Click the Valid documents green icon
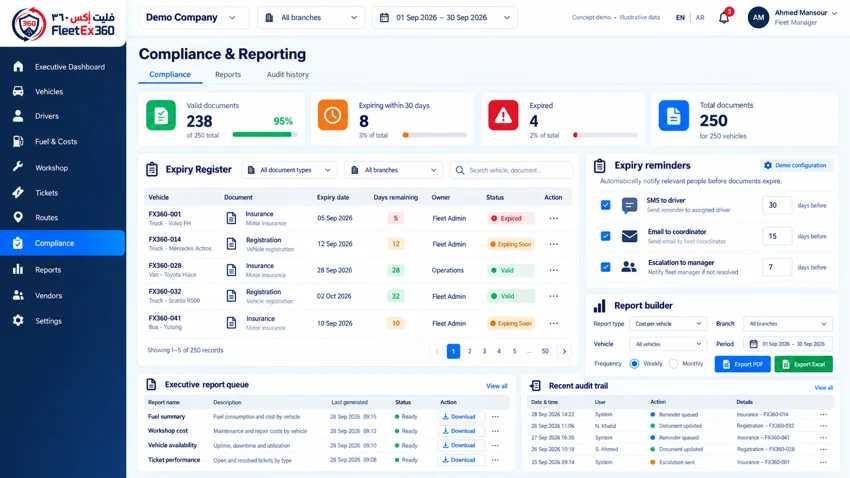 point(161,115)
